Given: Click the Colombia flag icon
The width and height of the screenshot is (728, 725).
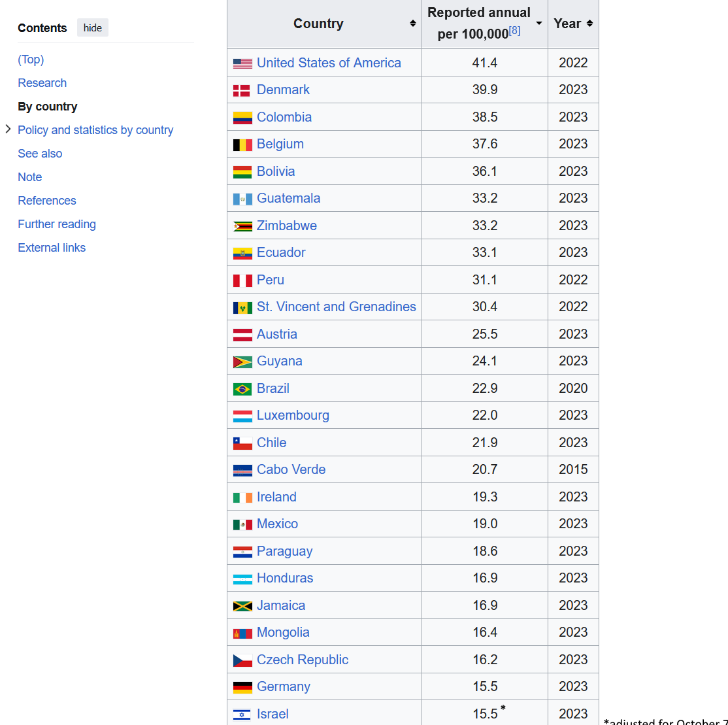Looking at the screenshot, I should [x=242, y=118].
